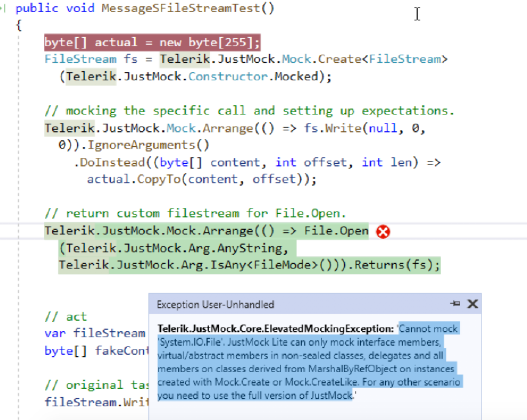527x420 pixels.
Task: Click the 'mocking the specific call' comment
Action: click(x=249, y=111)
